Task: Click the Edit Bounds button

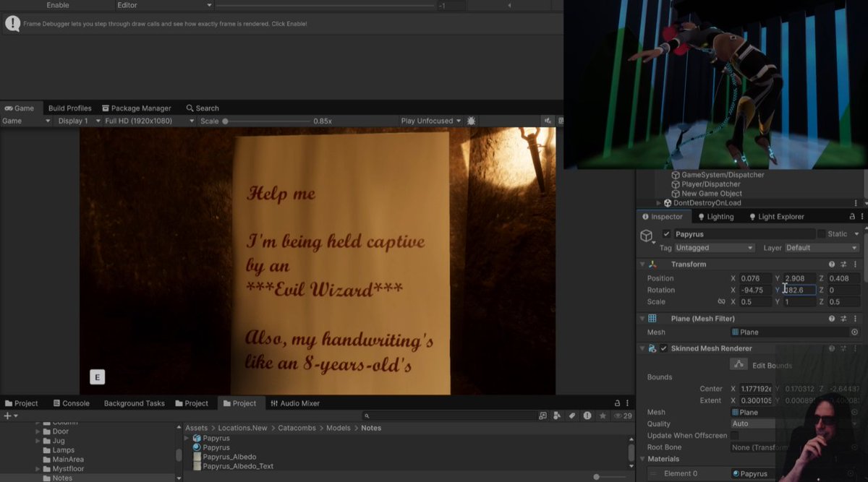Action: (738, 364)
